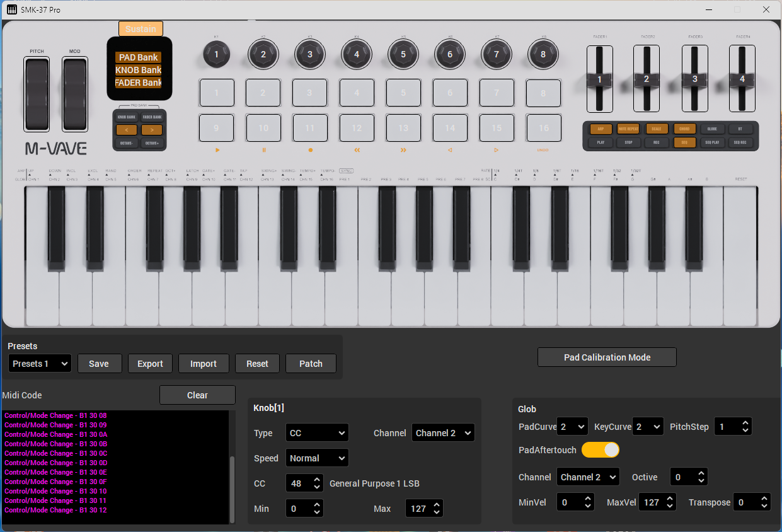
Task: Click the Import button
Action: [x=204, y=364]
